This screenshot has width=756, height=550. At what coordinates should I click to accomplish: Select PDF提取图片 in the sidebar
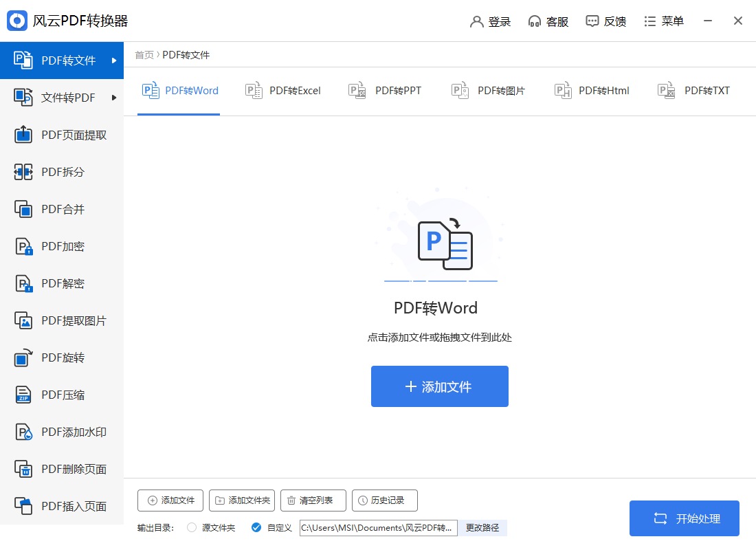pyautogui.click(x=62, y=320)
